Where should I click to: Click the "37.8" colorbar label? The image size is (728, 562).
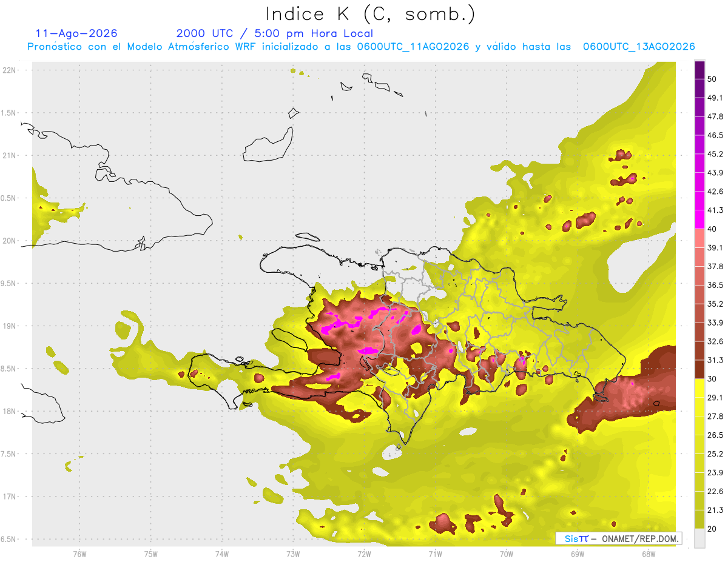[715, 266]
